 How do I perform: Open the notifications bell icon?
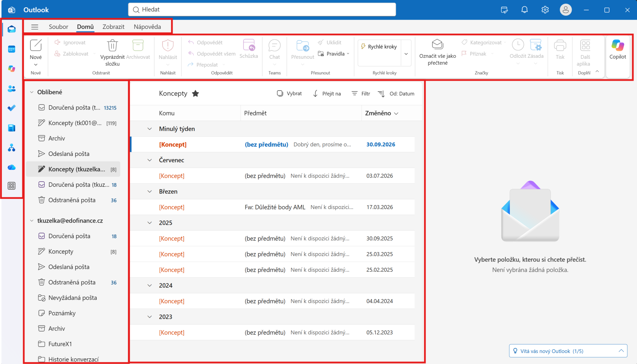(525, 10)
